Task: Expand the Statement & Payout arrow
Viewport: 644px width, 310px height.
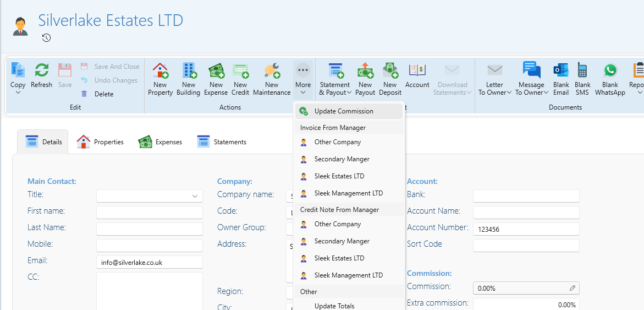Action: click(349, 93)
